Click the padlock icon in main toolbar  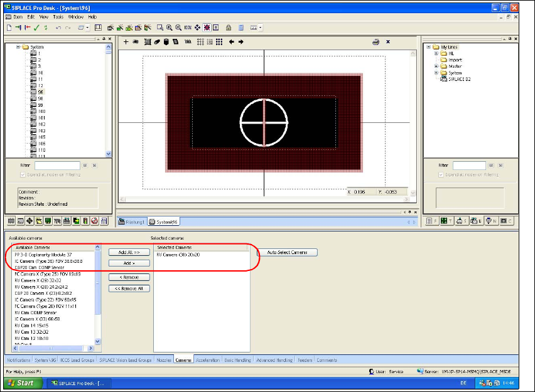point(229,28)
